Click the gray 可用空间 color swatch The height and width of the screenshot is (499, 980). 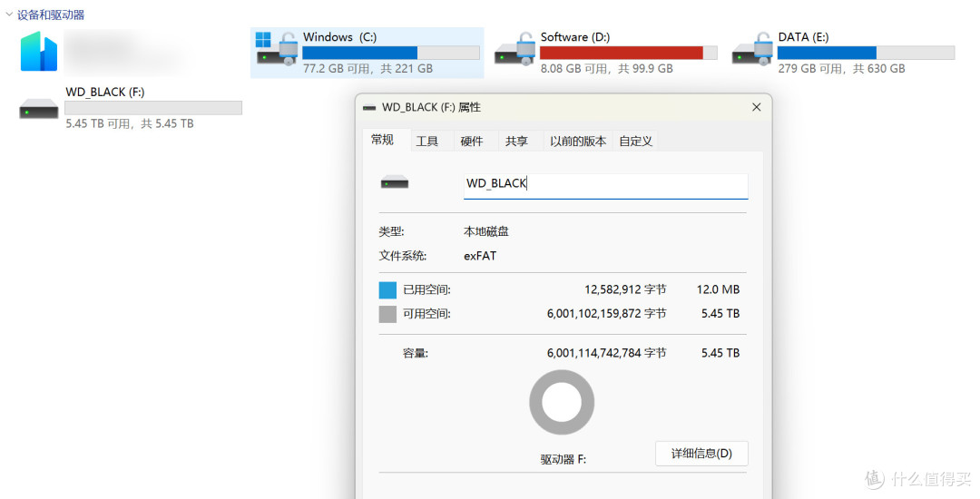pyautogui.click(x=387, y=314)
